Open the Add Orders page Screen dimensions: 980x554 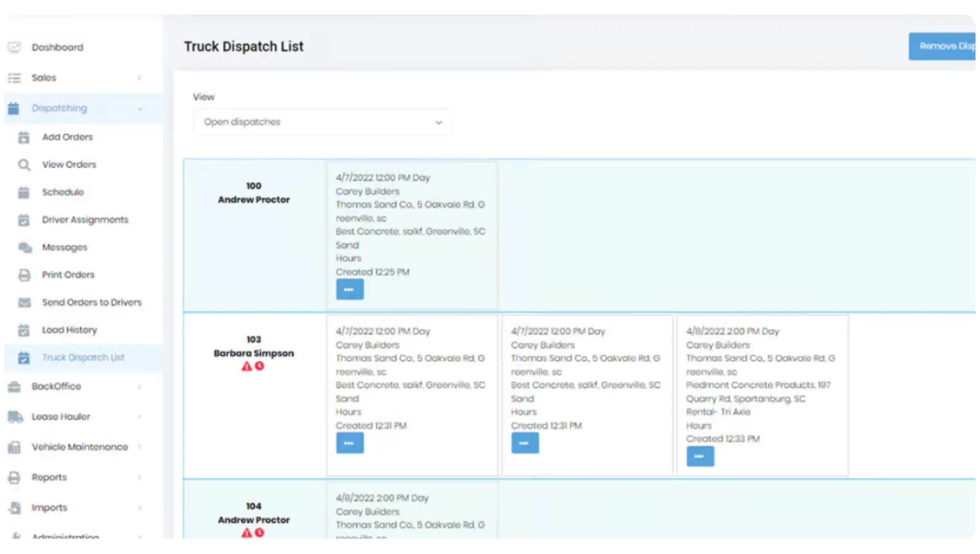pos(67,137)
